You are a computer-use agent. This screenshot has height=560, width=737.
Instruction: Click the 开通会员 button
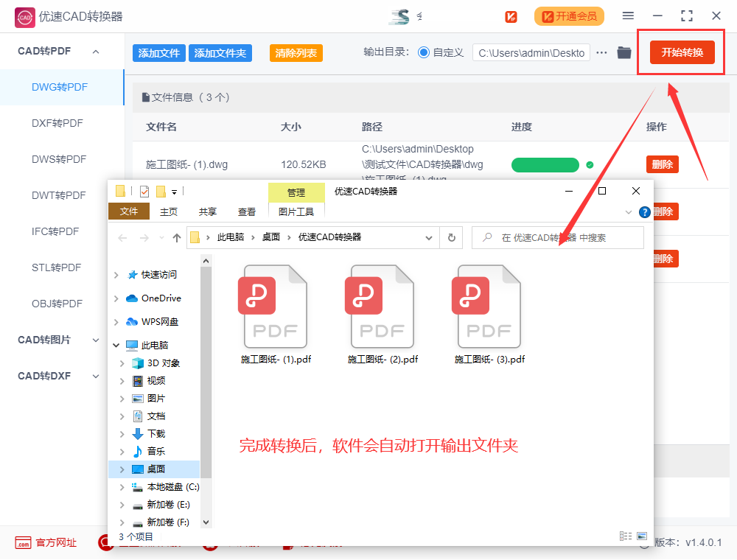(x=569, y=17)
